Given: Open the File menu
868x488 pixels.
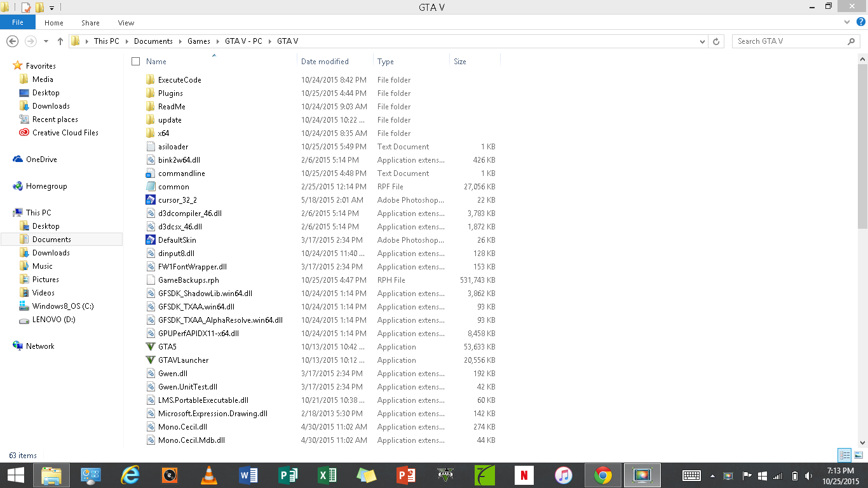Looking at the screenshot, I should [x=18, y=22].
